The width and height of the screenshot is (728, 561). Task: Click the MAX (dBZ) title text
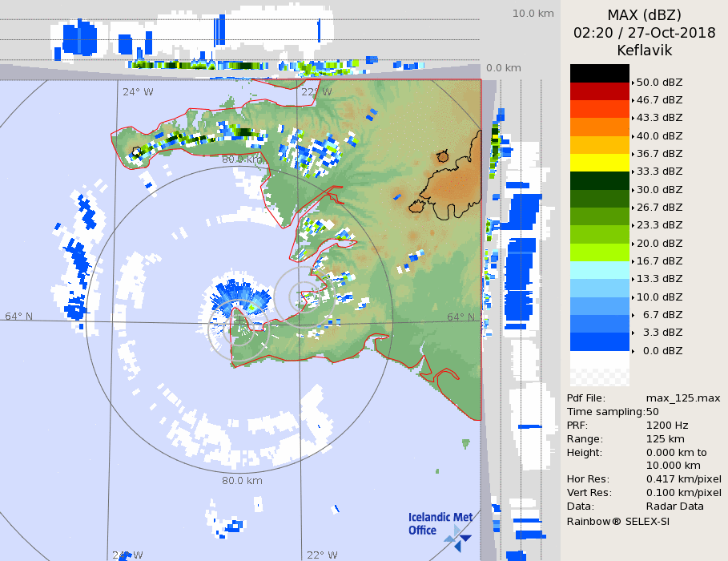644,15
